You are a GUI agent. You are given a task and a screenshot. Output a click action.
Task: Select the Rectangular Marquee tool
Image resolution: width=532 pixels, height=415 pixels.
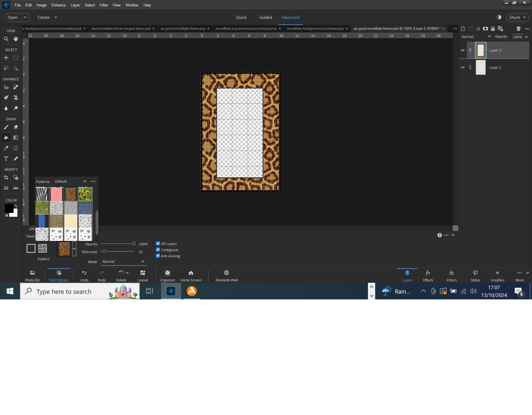click(x=16, y=58)
